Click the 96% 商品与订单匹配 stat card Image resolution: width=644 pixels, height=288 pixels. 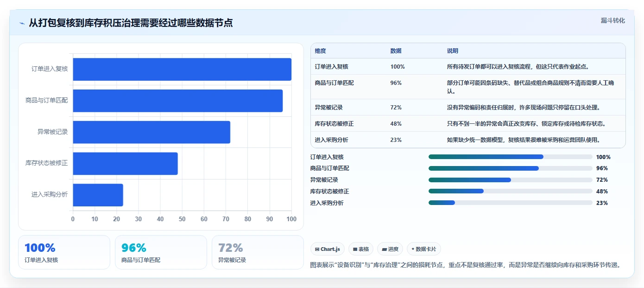pyautogui.click(x=161, y=252)
